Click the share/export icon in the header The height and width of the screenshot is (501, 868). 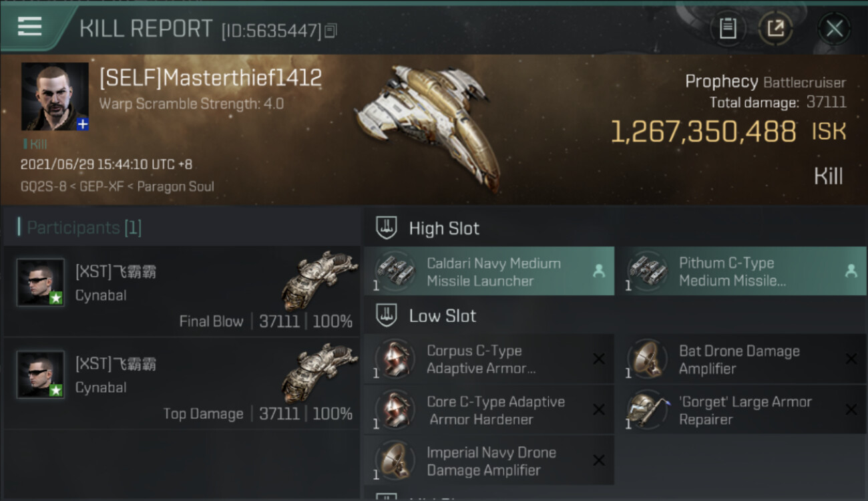(775, 28)
